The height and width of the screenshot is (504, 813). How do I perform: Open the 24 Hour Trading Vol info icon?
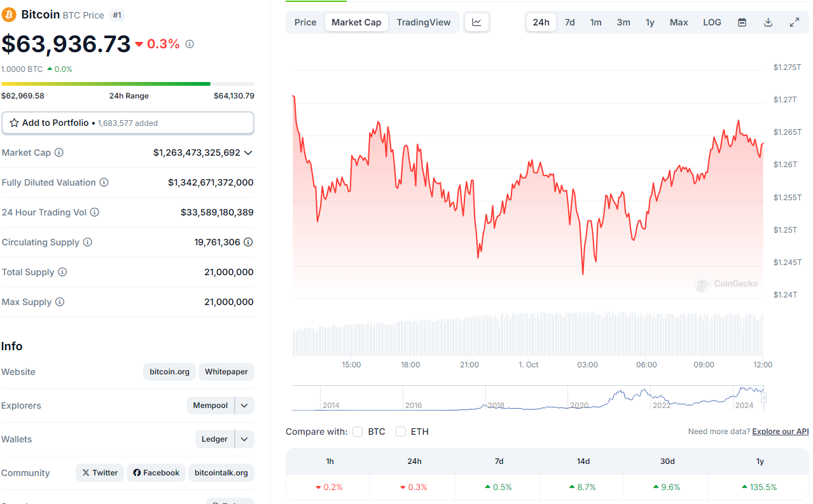click(95, 212)
